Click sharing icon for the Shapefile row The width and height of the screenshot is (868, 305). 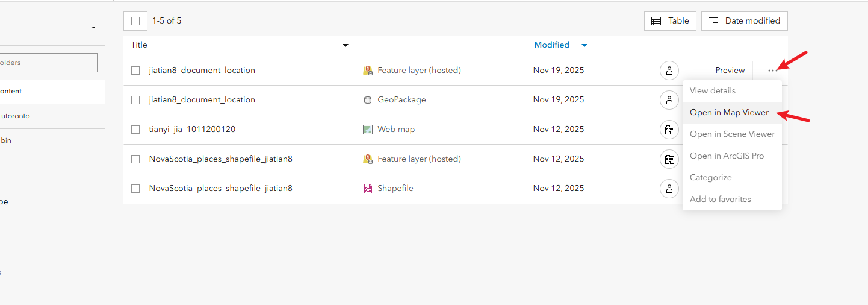669,189
